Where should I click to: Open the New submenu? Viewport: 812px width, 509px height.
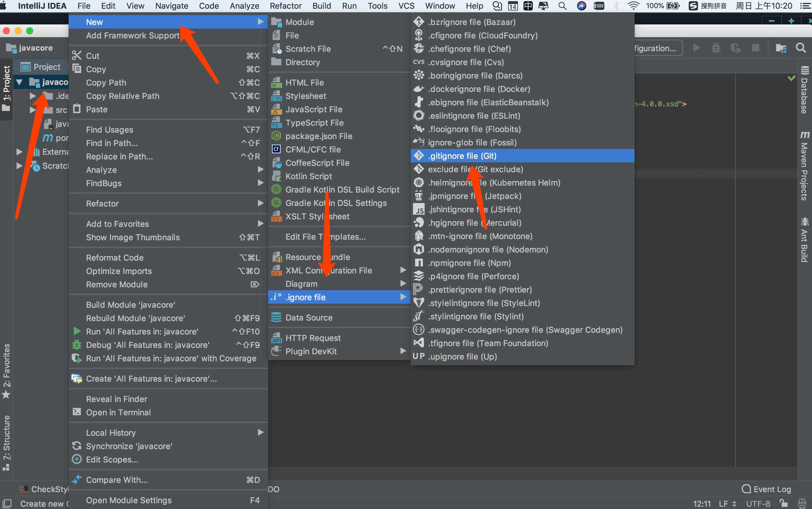click(168, 22)
